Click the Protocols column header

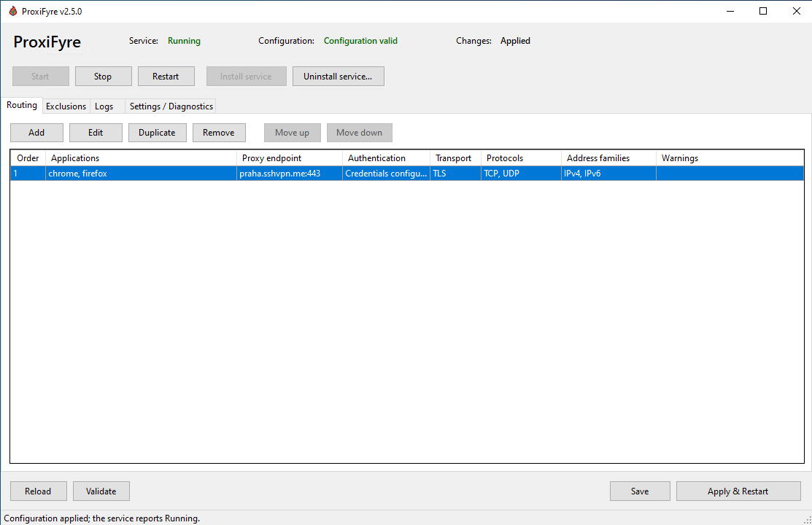(521, 158)
